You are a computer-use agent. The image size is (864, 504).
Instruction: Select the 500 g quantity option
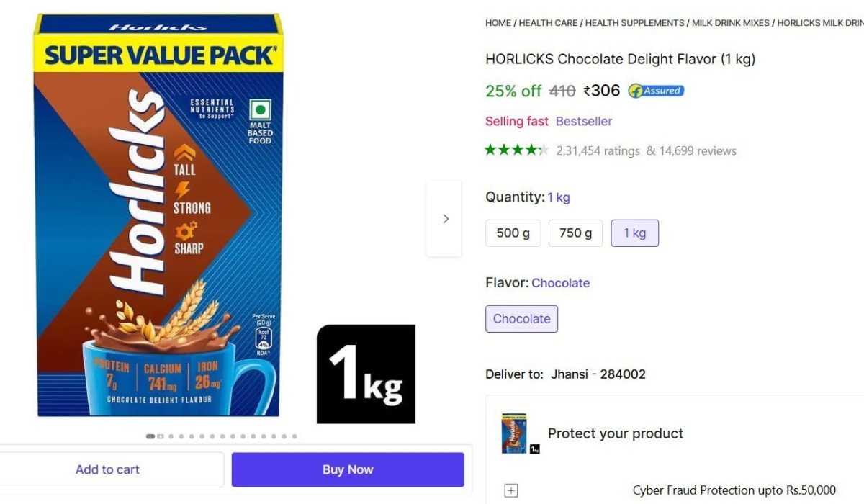point(513,233)
